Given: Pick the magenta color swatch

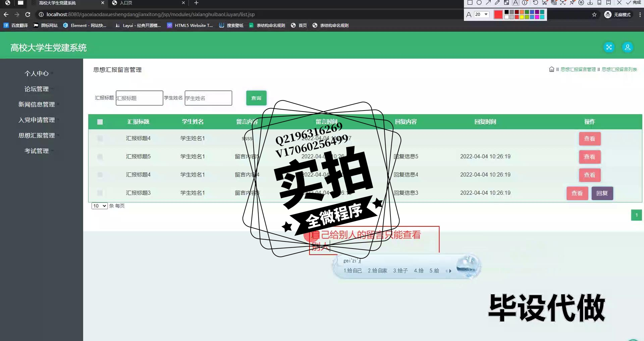Looking at the screenshot, I should (x=537, y=17).
